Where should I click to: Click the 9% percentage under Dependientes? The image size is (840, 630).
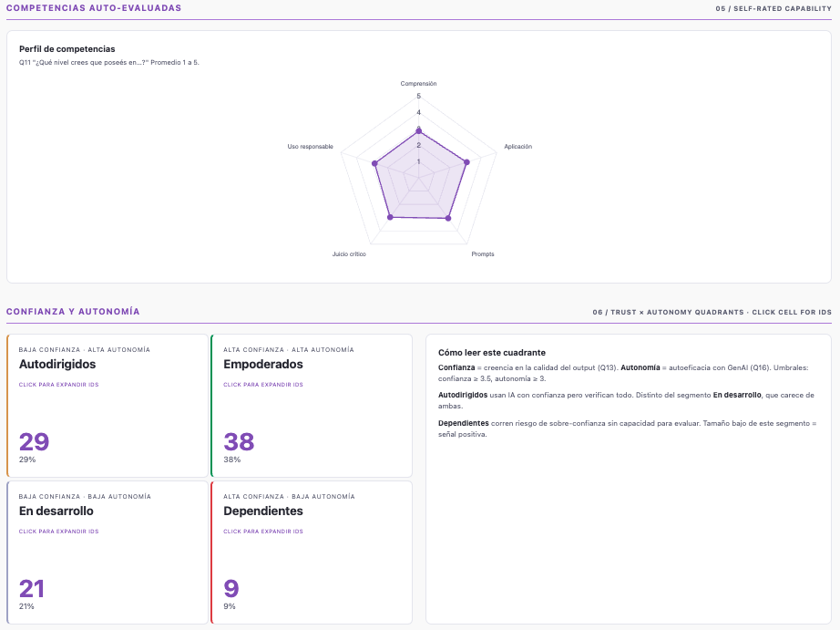[230, 606]
